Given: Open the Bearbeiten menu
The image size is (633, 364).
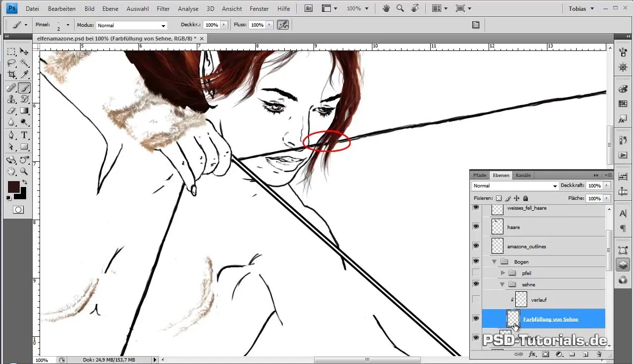Looking at the screenshot, I should (x=62, y=9).
